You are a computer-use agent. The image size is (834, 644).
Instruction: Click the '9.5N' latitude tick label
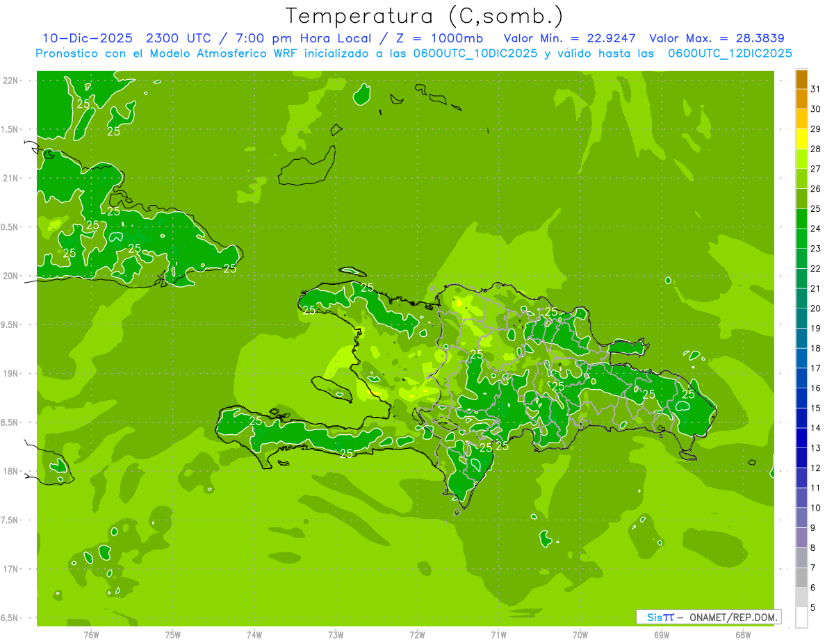tap(10, 324)
